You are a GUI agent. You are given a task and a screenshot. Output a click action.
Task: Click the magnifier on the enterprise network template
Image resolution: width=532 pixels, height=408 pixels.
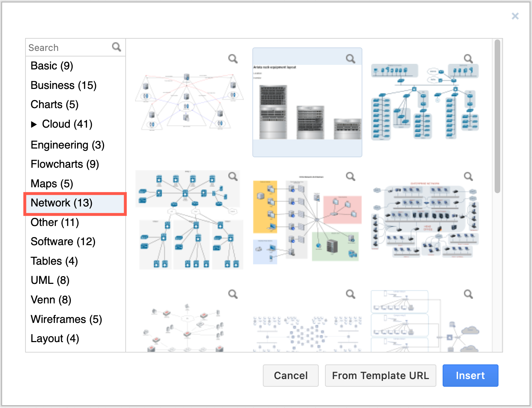[x=468, y=176]
